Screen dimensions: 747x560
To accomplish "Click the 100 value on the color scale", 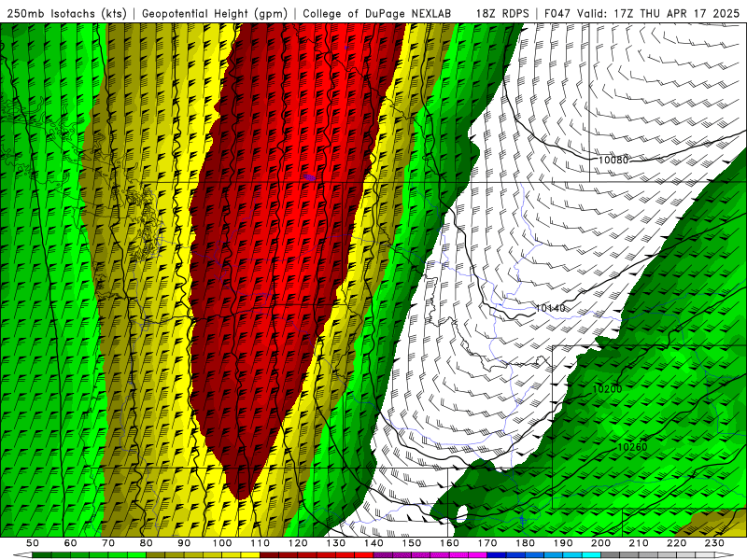I will (222, 543).
